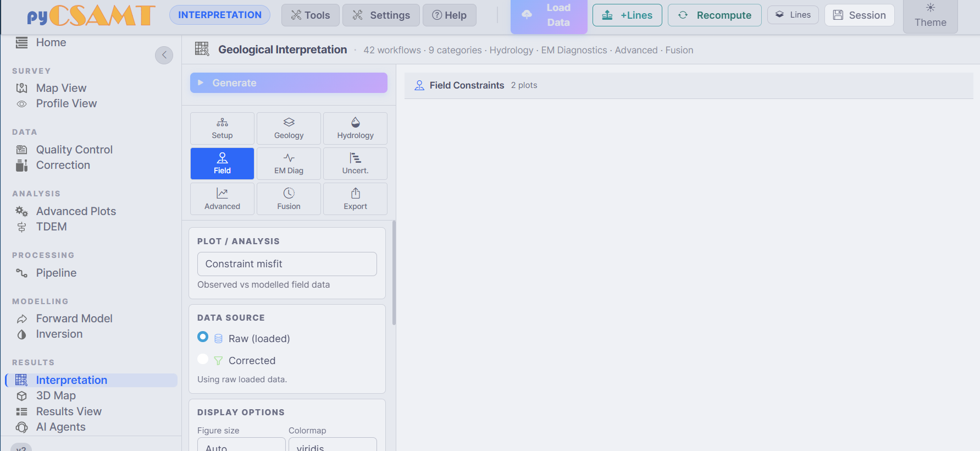
Task: Click the +Lines button
Action: point(627,15)
